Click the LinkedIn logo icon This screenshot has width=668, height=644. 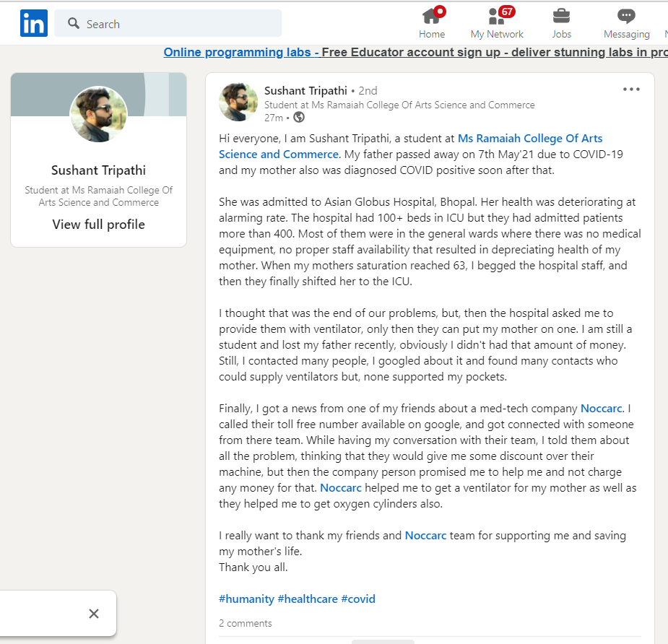34,23
